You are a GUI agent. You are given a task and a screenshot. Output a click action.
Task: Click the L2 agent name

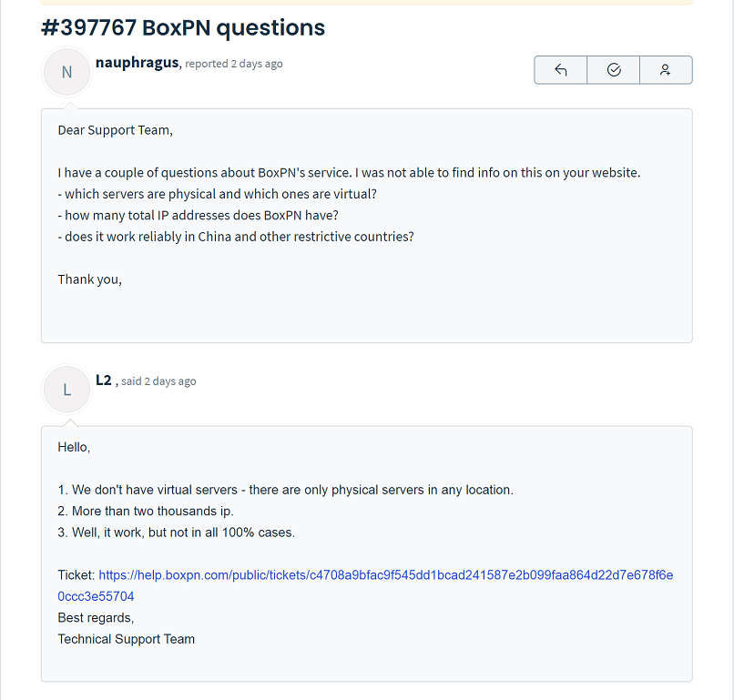[104, 380]
